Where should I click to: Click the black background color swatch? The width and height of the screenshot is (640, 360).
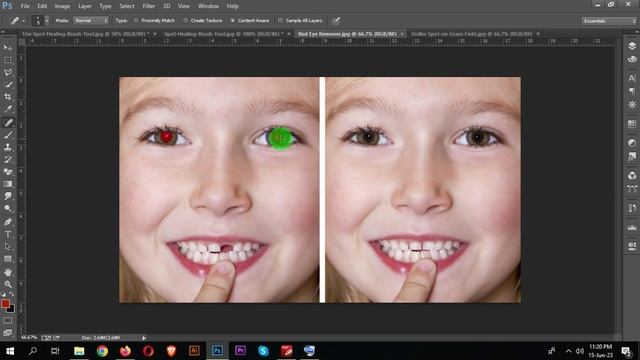(11, 309)
